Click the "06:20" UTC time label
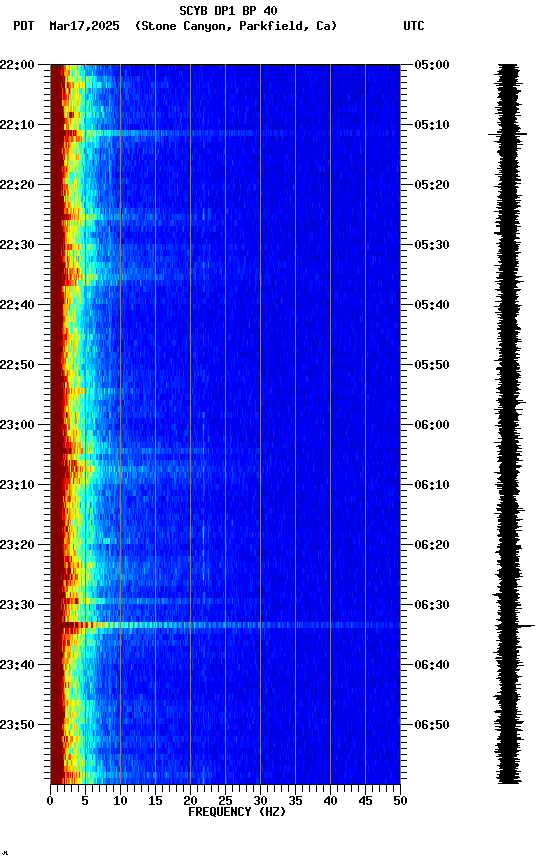This screenshot has height=864, width=552. click(x=432, y=545)
